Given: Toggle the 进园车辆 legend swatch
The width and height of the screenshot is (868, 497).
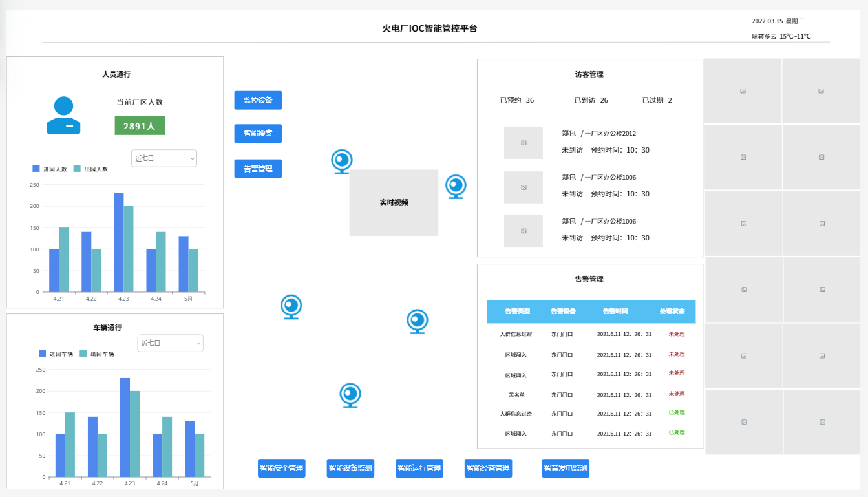Looking at the screenshot, I should click(43, 354).
